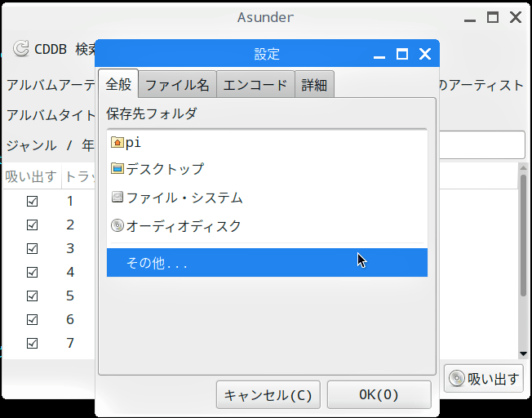
Task: Select オーディオディスク entry text
Action: 184,226
